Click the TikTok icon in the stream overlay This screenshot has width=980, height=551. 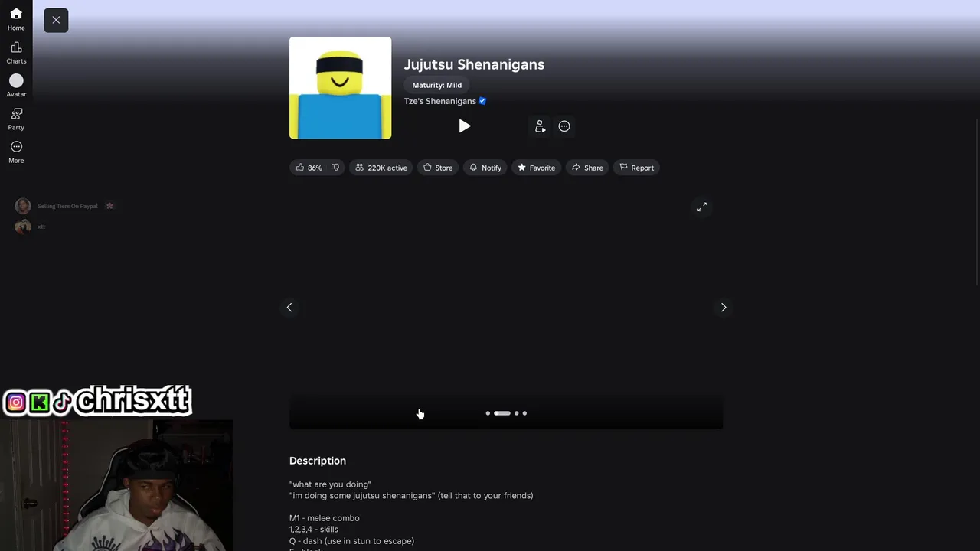[62, 402]
